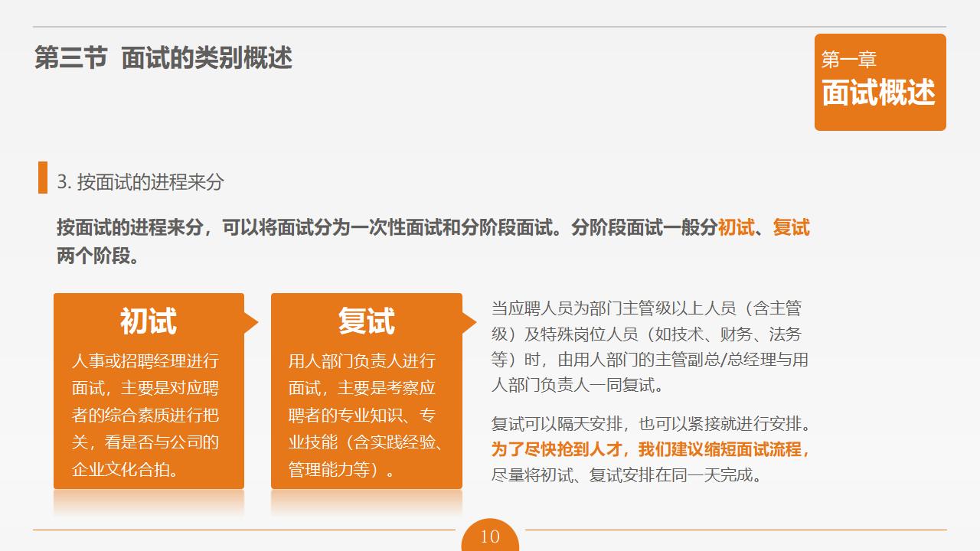Click the 面试概述 chapter heading
Viewport: 980px width, 551px height.
[x=879, y=93]
